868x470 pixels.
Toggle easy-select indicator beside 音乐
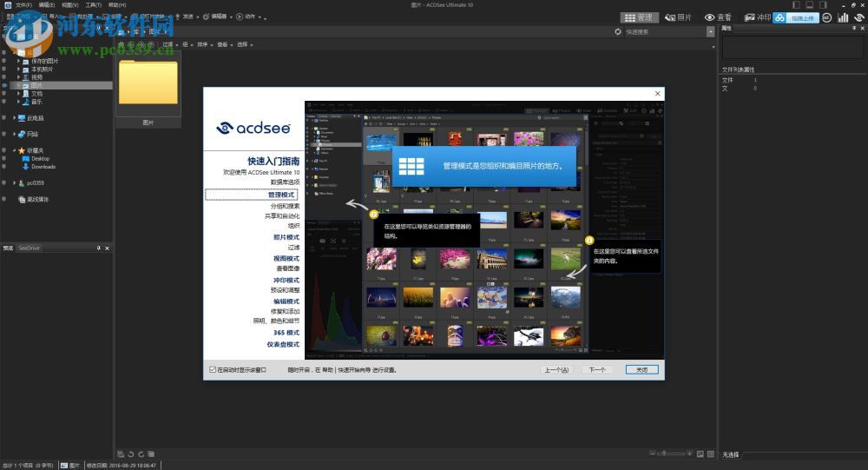coord(3,102)
